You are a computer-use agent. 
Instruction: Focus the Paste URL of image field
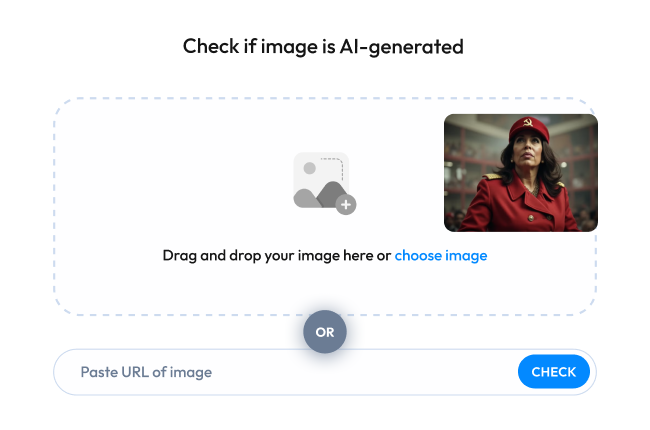pos(286,372)
